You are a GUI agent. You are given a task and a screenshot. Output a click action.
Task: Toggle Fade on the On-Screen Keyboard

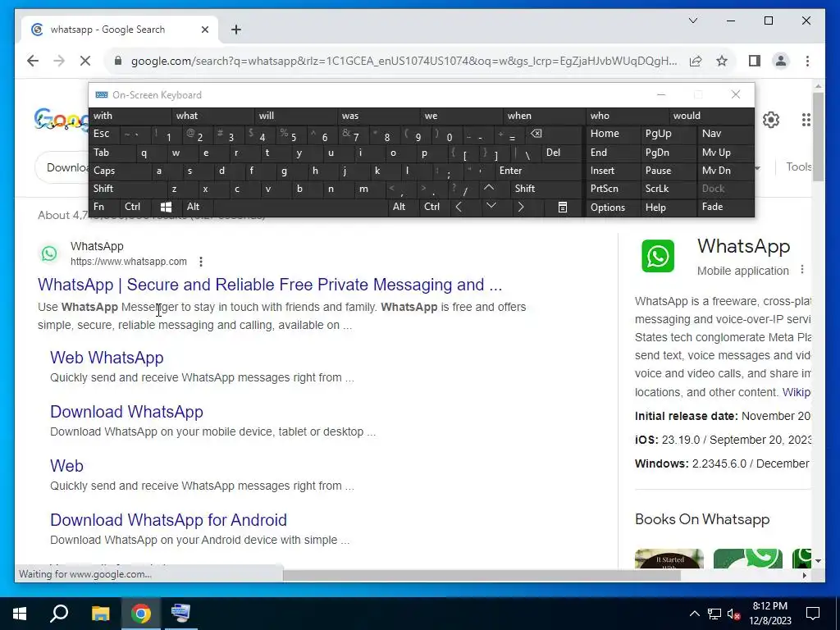[x=725, y=207]
